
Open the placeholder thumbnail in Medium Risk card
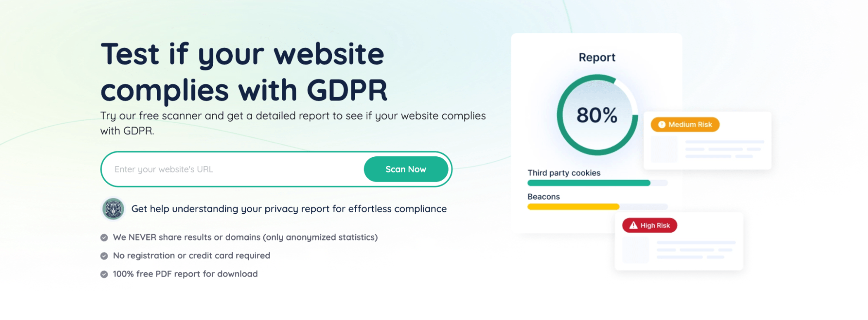coord(664,149)
